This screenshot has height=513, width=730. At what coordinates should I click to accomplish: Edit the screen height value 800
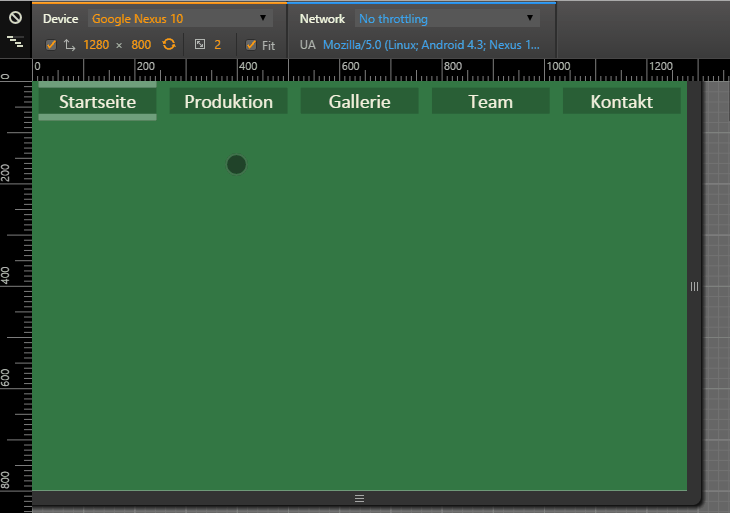[141, 45]
